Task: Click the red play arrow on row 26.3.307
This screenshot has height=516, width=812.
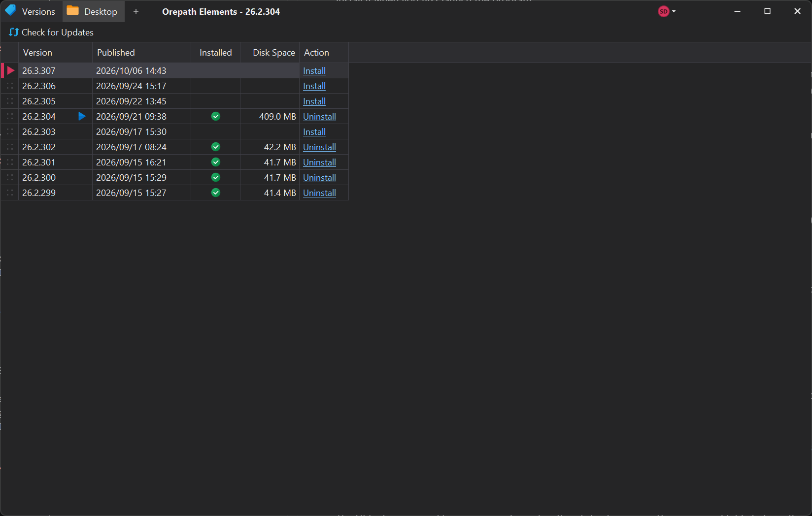Action: pyautogui.click(x=11, y=70)
